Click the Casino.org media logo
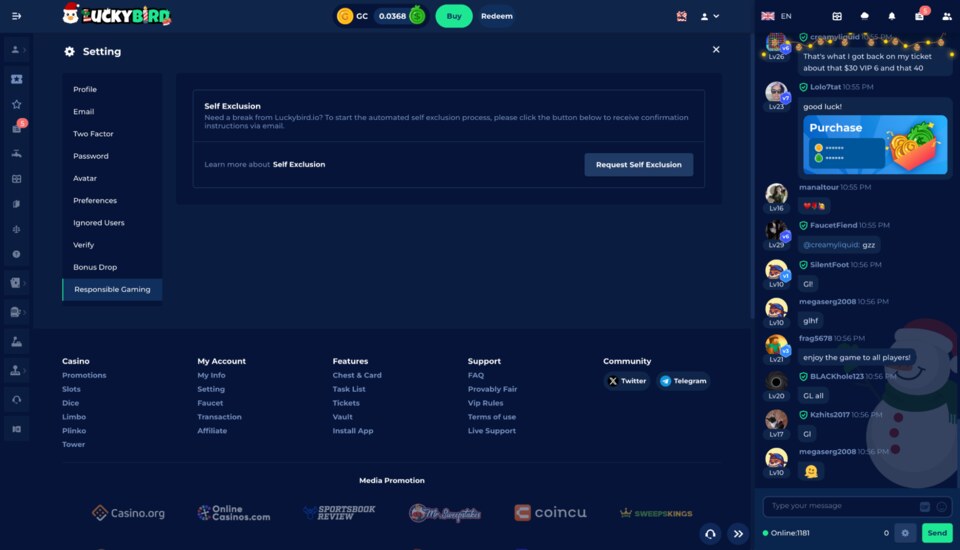 pos(128,513)
